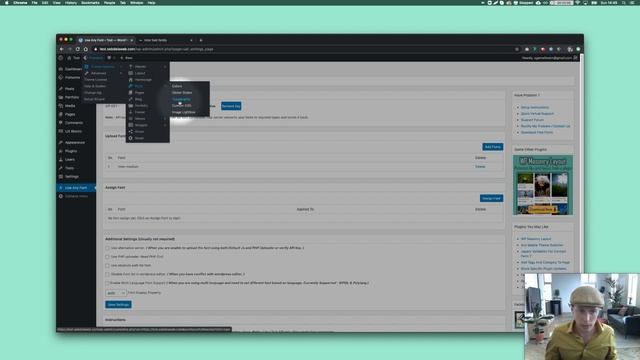Choose Homepage in Theme Options submenu
640x360 pixels.
pos(143,80)
